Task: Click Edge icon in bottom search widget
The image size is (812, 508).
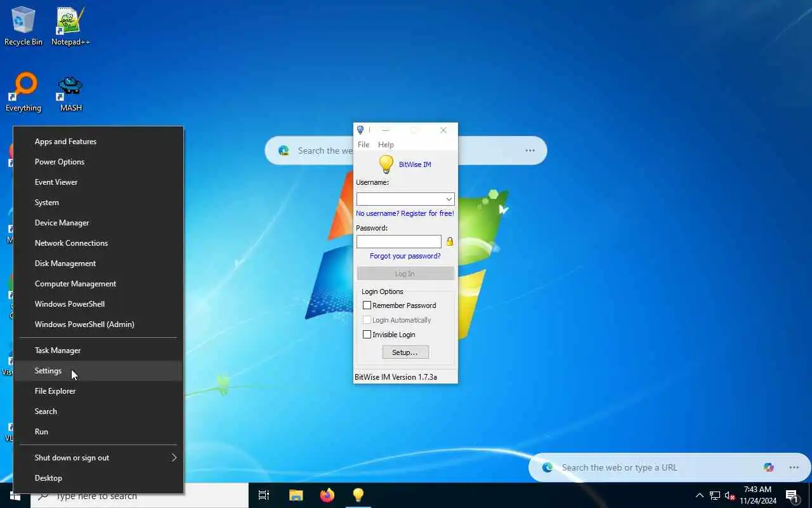Action: click(x=547, y=467)
